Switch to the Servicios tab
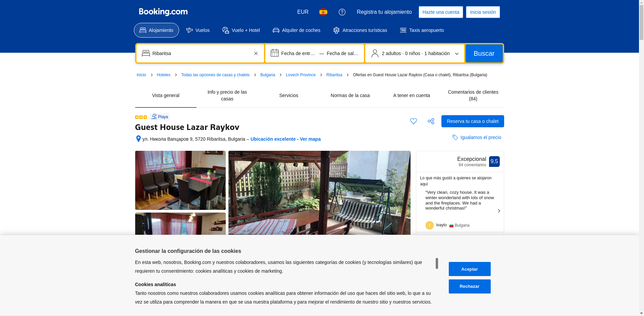 pyautogui.click(x=288, y=95)
